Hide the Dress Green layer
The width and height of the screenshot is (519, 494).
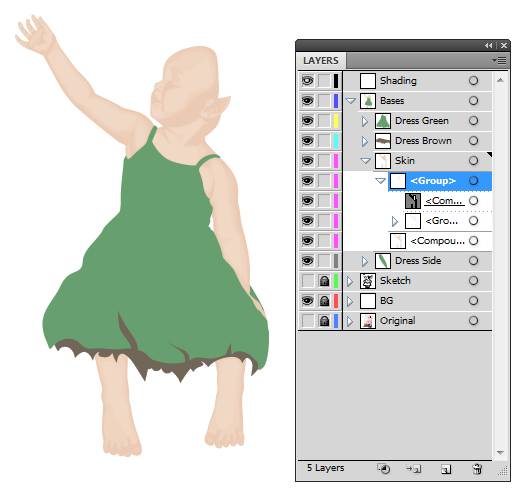(x=307, y=121)
